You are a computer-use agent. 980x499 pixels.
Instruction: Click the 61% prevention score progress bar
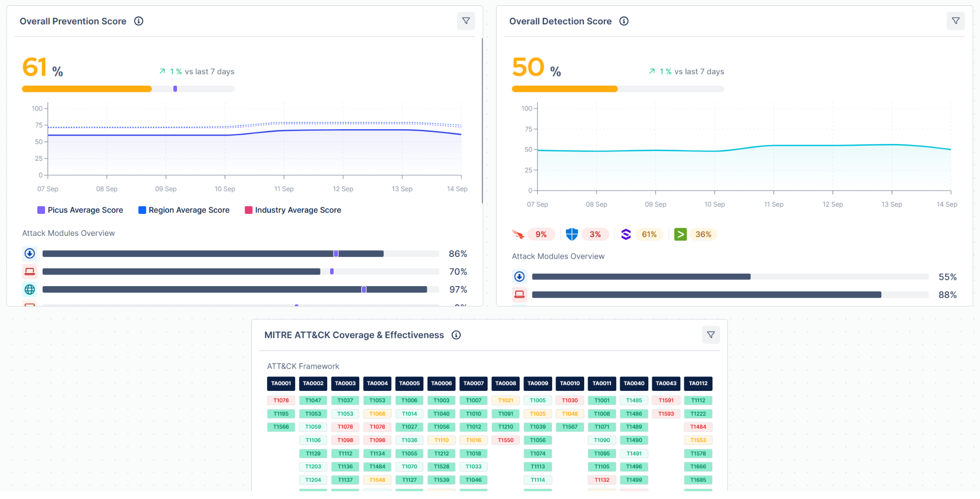tap(128, 89)
